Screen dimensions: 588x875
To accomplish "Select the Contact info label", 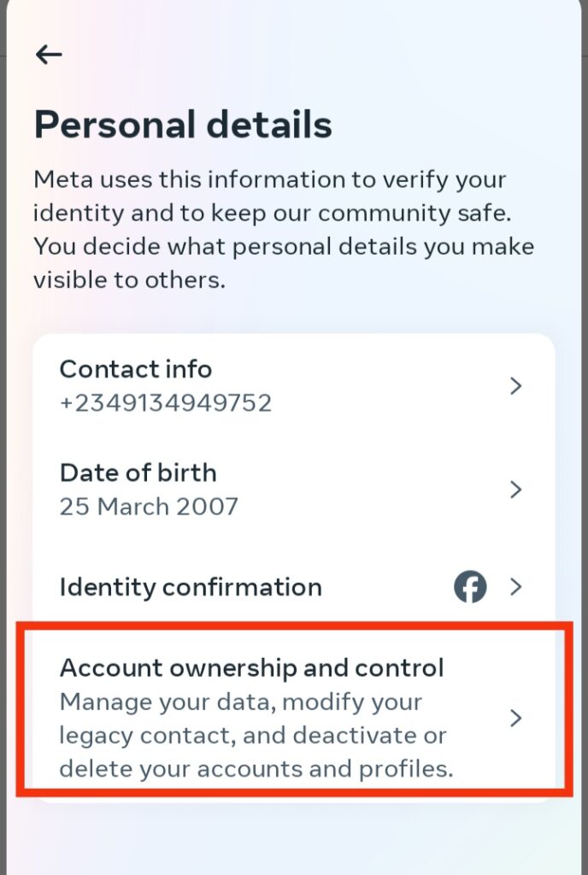I will pyautogui.click(x=136, y=369).
